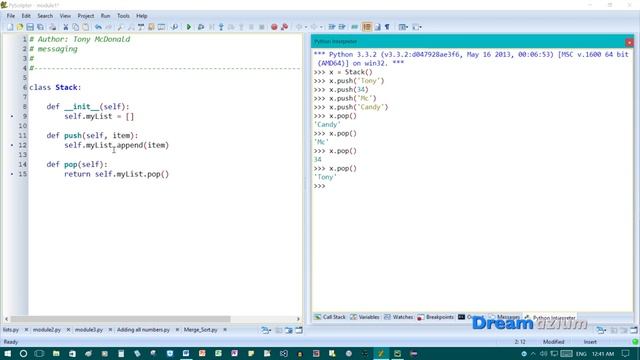Viewport: 640px width, 360px height.
Task: Open the Edit menu
Action: click(x=26, y=16)
